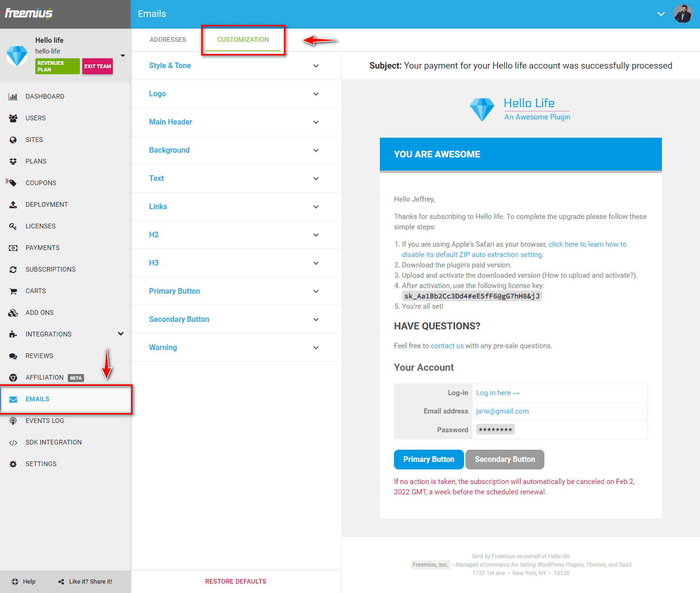Click the blue Primary Button in preview
700x593 pixels.
coord(429,460)
